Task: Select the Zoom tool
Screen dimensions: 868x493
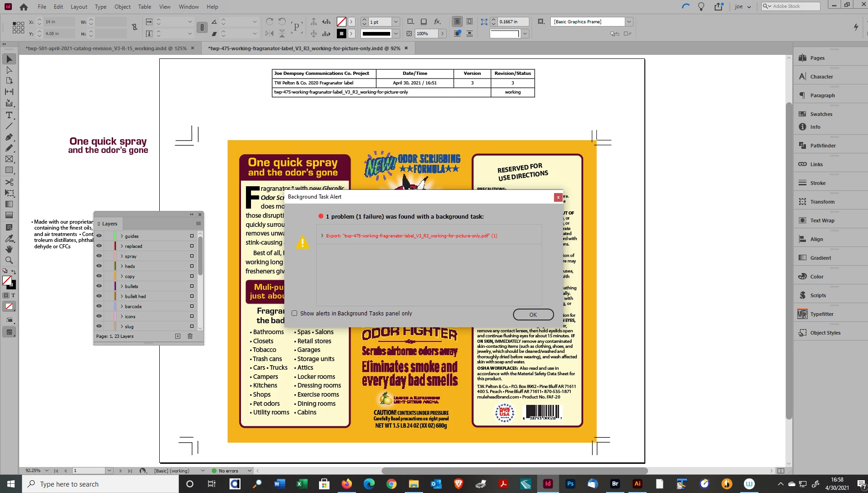Action: coord(9,260)
